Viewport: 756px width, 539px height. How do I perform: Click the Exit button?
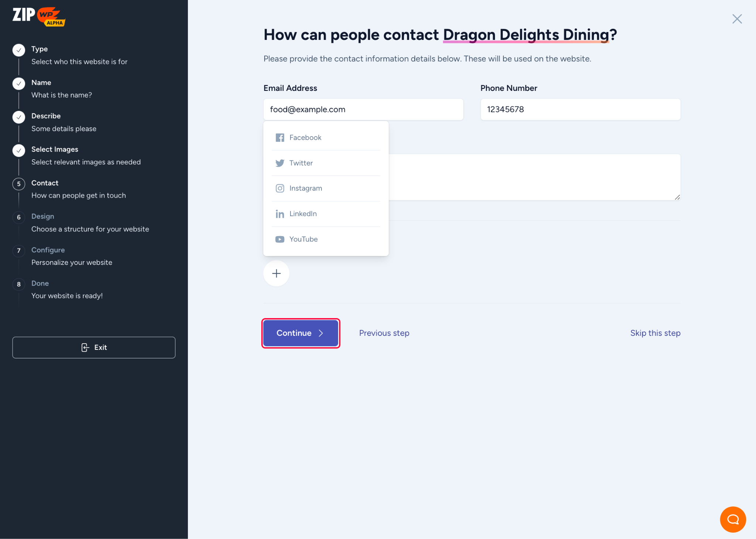(94, 347)
